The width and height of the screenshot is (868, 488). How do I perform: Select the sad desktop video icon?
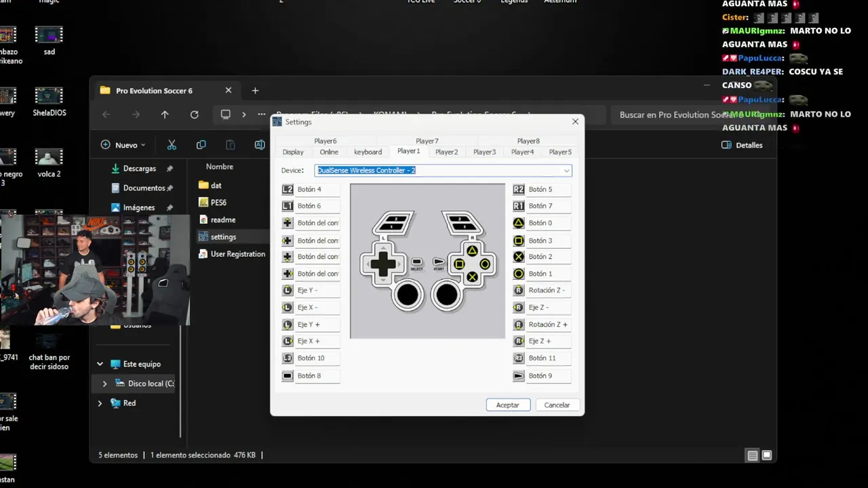(49, 40)
